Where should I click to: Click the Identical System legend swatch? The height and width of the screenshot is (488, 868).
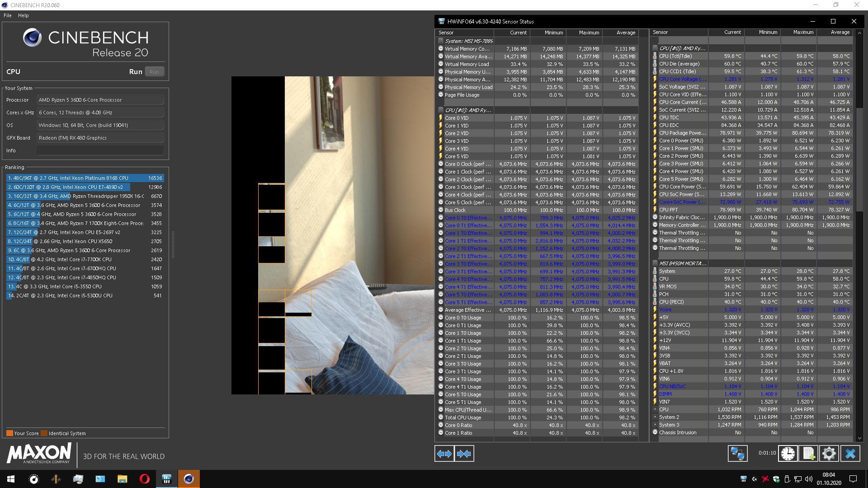(x=44, y=433)
